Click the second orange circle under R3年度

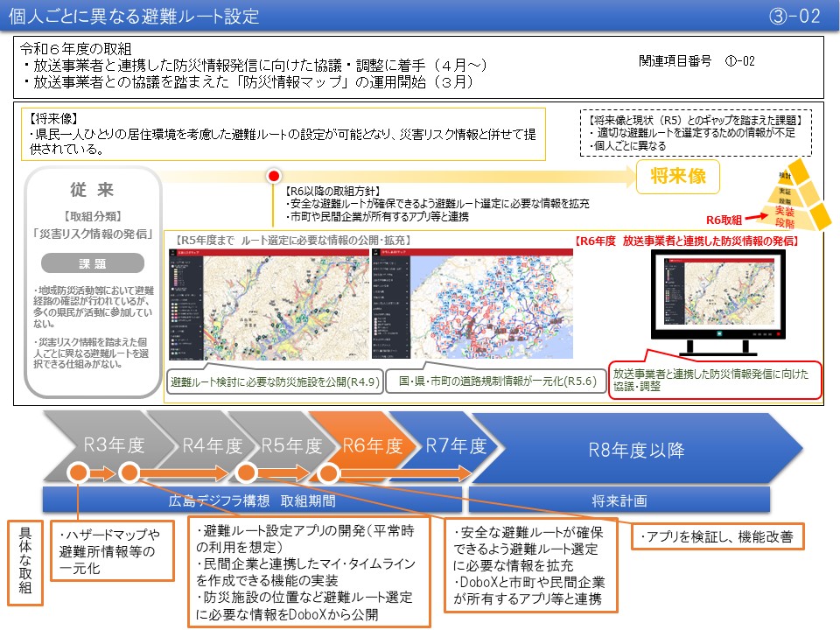[129, 474]
